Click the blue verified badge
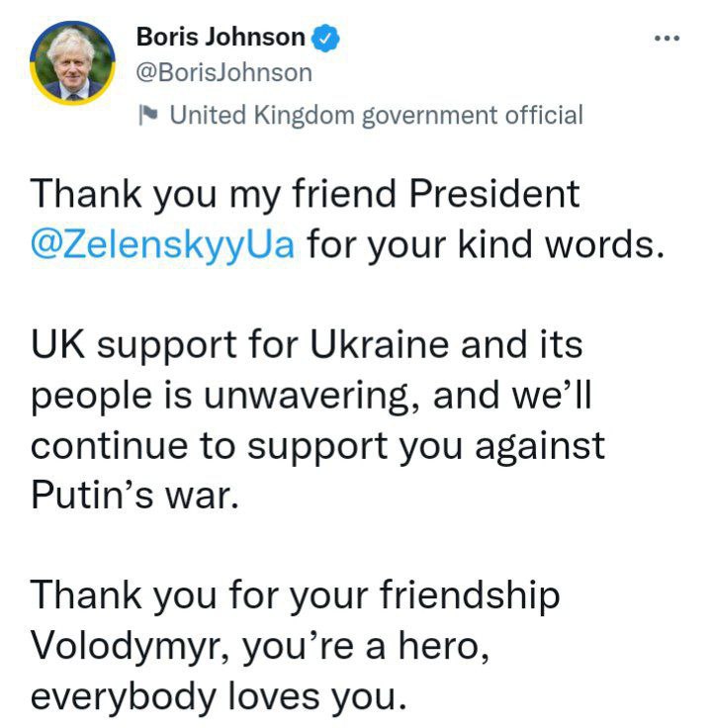 (x=327, y=39)
